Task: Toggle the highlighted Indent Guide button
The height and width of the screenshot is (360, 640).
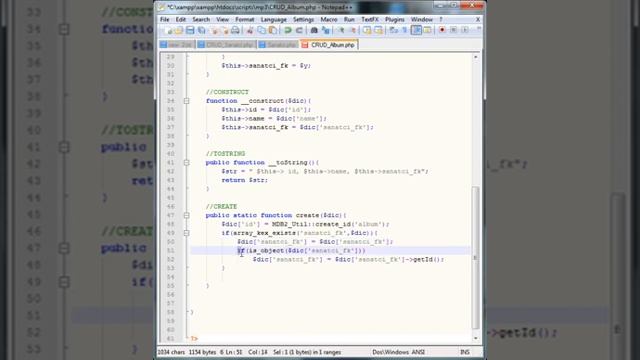Action: (416, 30)
